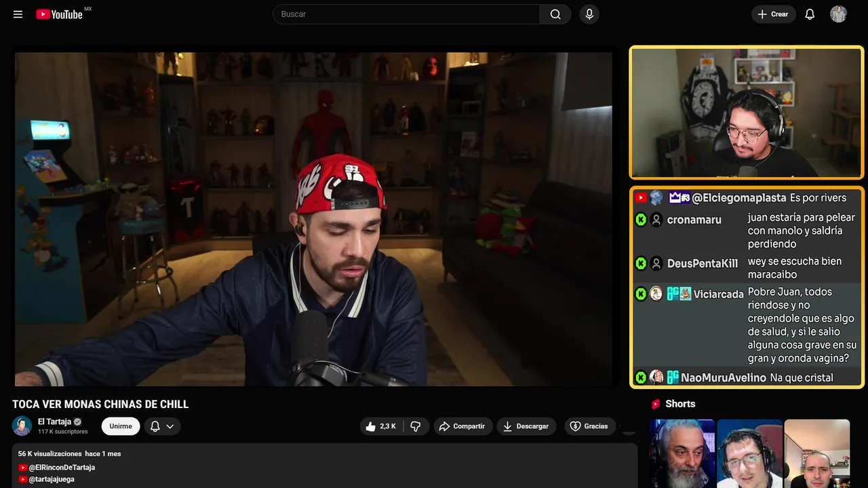This screenshot has height=488, width=868.
Task: Click the Kick icon beside cronamaru
Action: [641, 220]
